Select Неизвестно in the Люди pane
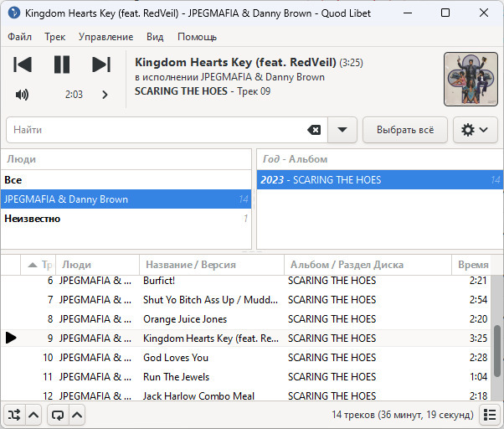Screen dimensions: 504x429 click(126, 219)
